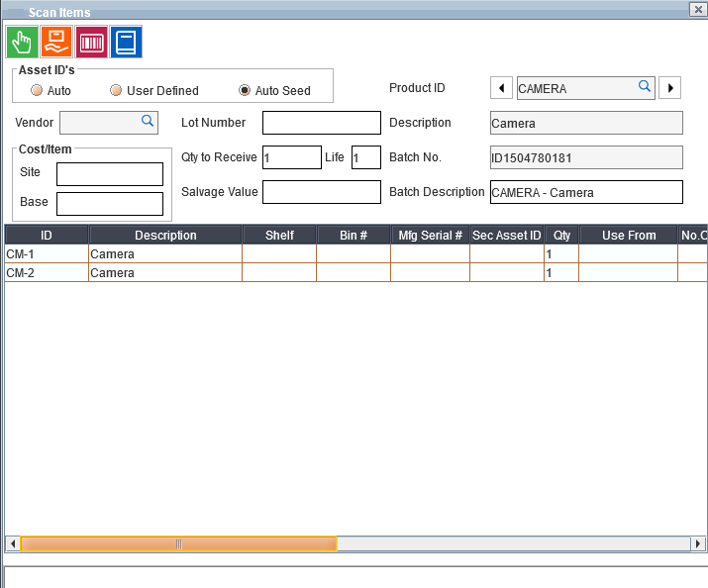
Task: Select the Auto asset ID radio button
Action: tap(37, 91)
